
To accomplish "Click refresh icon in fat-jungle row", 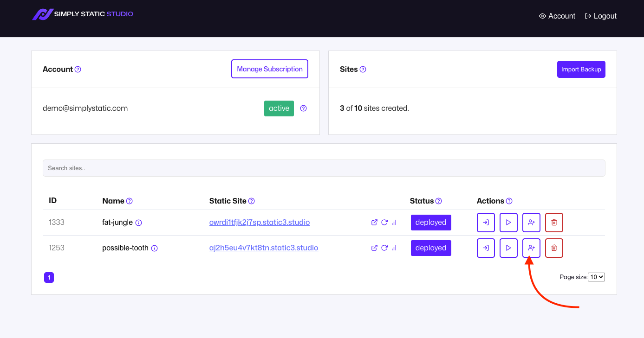I will coord(384,223).
